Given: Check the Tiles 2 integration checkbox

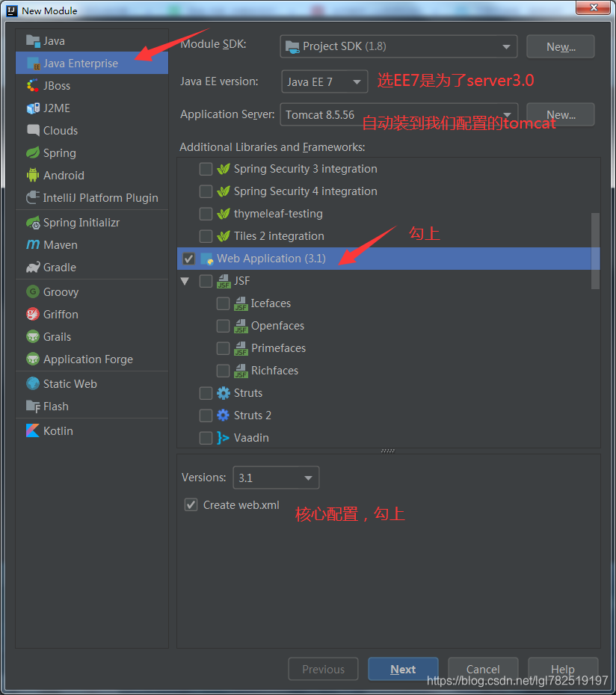Looking at the screenshot, I should (x=206, y=236).
